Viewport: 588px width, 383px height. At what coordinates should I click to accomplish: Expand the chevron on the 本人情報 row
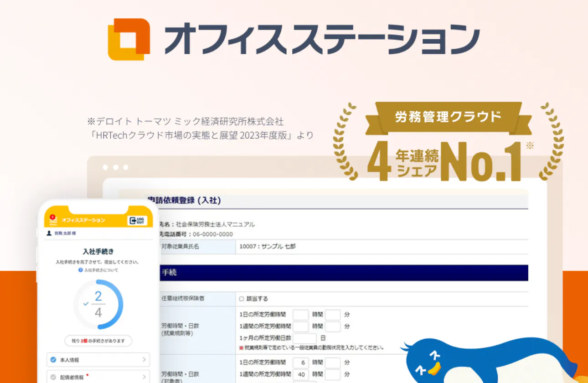(144, 360)
